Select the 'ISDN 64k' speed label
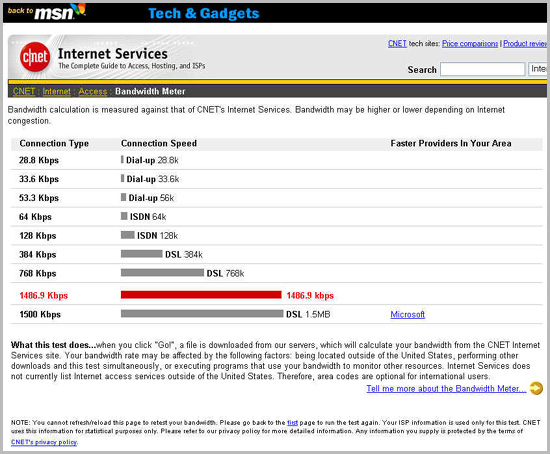Screen dimensions: 550x454 pos(148,217)
